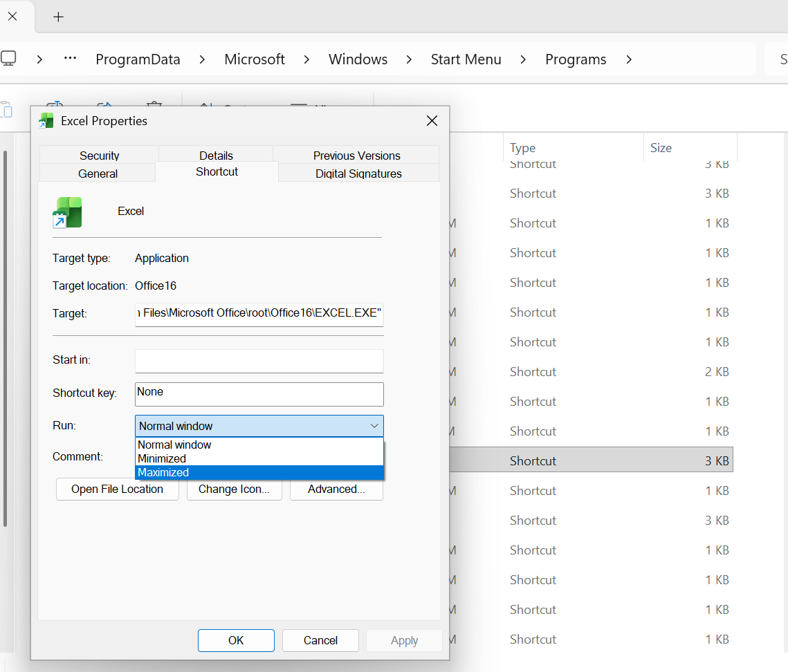Click into the Target field

click(x=259, y=314)
